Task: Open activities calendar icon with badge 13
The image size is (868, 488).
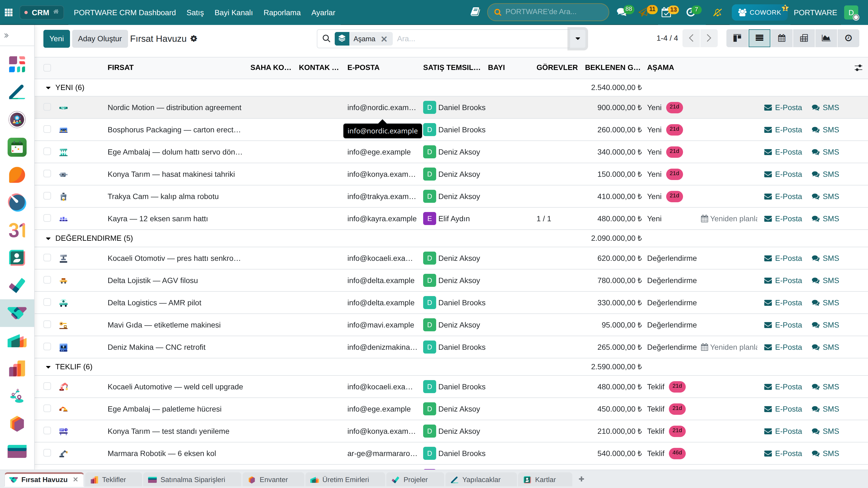Action: tap(666, 12)
